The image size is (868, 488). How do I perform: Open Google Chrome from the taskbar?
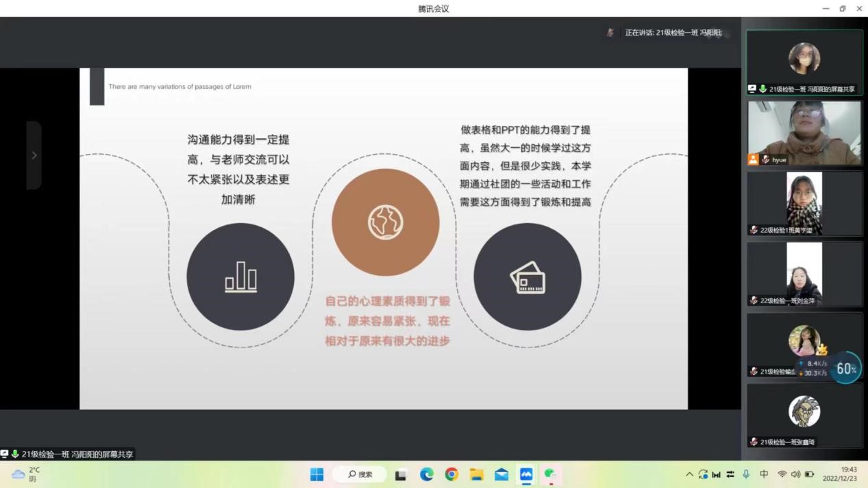[451, 474]
